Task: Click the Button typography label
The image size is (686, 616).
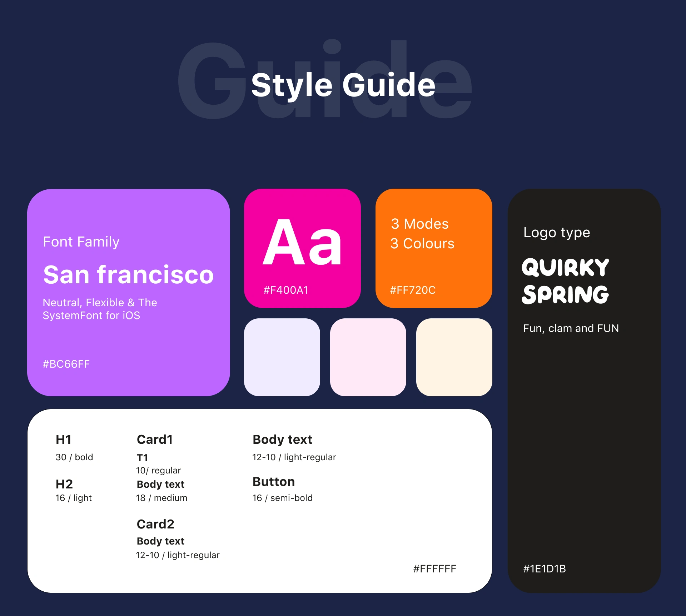Action: click(274, 482)
